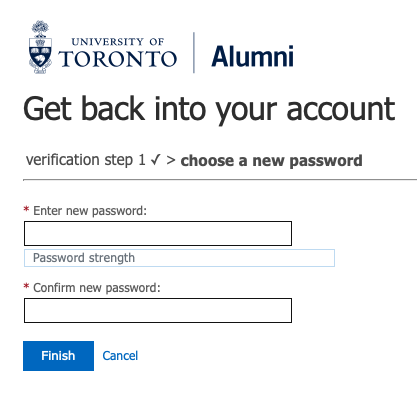Click the red asterisk before Enter new password
Viewport: 417px width, 401px height.
point(26,210)
